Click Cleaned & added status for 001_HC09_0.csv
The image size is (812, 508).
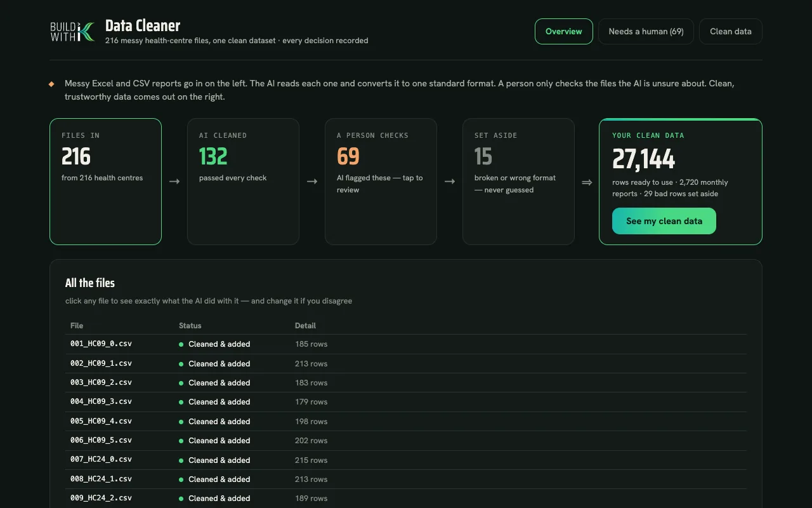click(214, 344)
